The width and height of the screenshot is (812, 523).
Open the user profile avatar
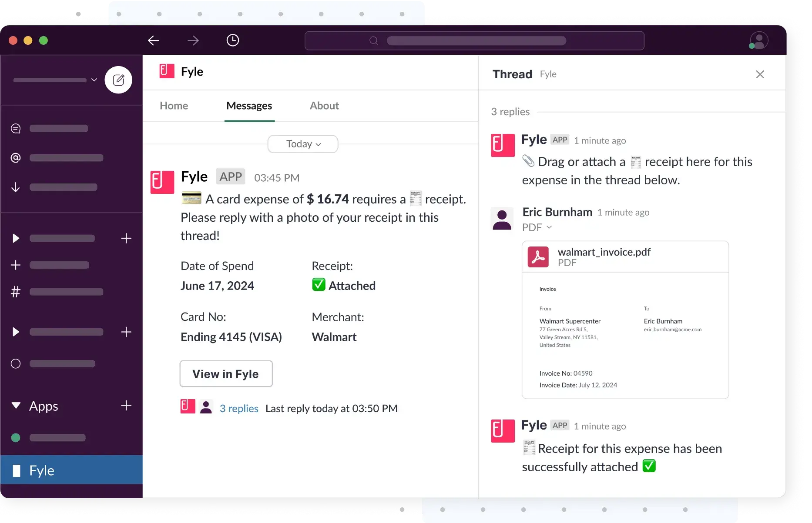pos(759,40)
